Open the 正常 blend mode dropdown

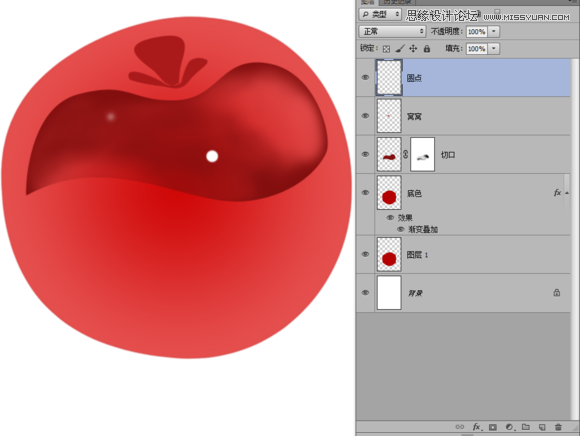(x=392, y=31)
